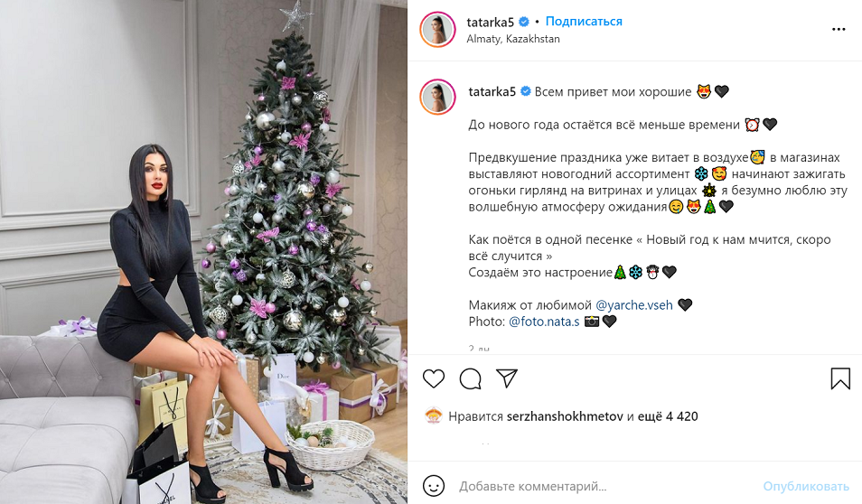
Task: Open tatarka5 profile picture in the header
Action: click(437, 29)
